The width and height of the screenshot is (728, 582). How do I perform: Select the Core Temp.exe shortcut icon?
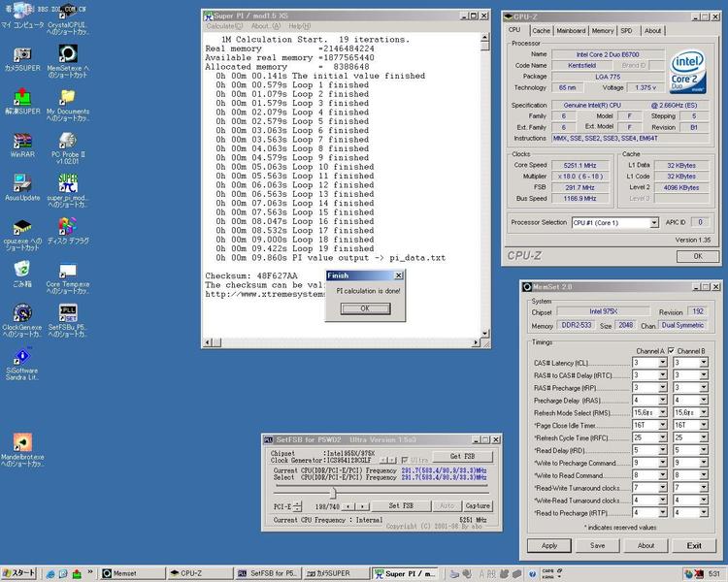68,278
